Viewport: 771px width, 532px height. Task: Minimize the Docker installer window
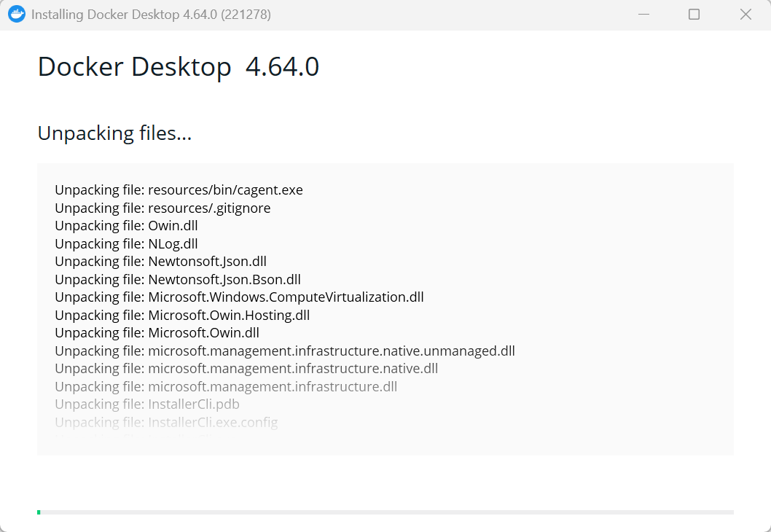click(x=643, y=15)
